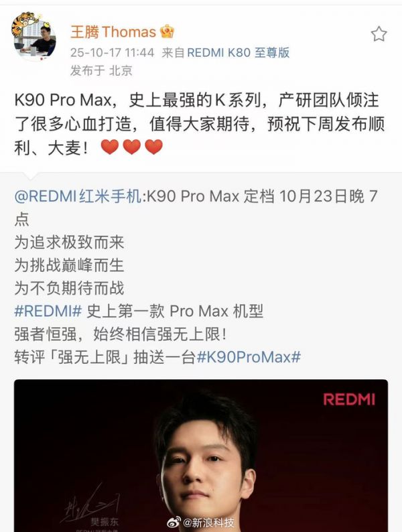This screenshot has width=402, height=532.
Task: Tap the 发布于 北京 location text
Action: point(101,70)
